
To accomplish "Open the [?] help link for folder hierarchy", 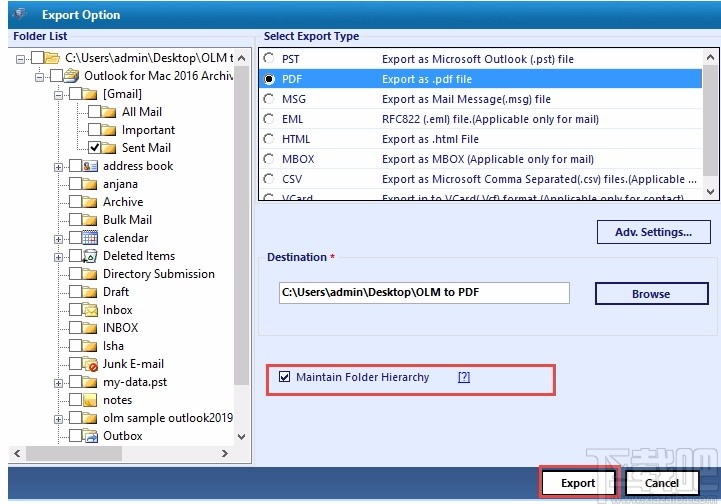I will pyautogui.click(x=464, y=377).
